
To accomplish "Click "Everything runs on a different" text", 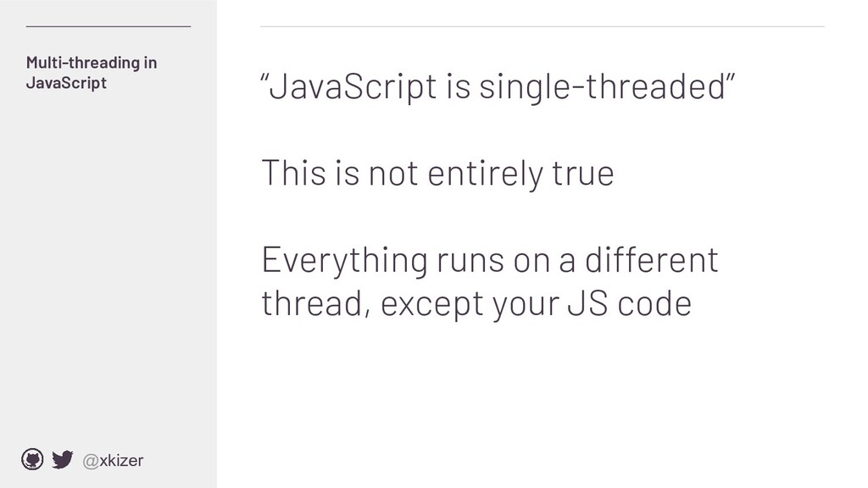I will (490, 259).
